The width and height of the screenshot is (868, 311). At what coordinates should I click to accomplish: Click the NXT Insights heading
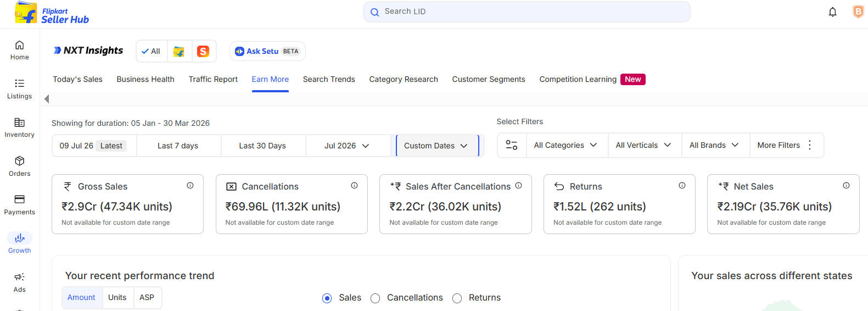pos(88,51)
